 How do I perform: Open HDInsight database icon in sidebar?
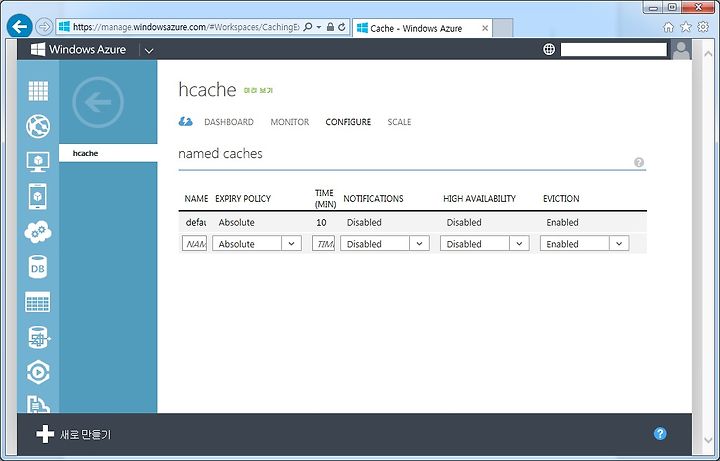tap(39, 337)
